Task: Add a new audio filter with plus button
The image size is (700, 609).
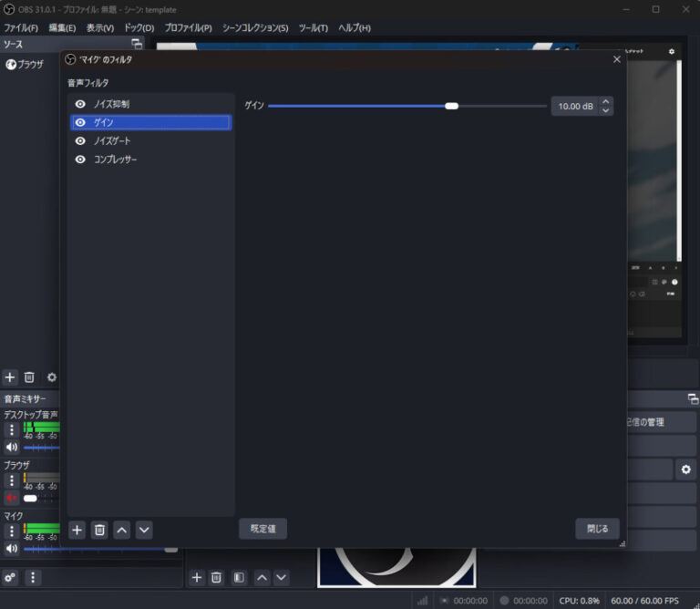Action: pyautogui.click(x=77, y=530)
